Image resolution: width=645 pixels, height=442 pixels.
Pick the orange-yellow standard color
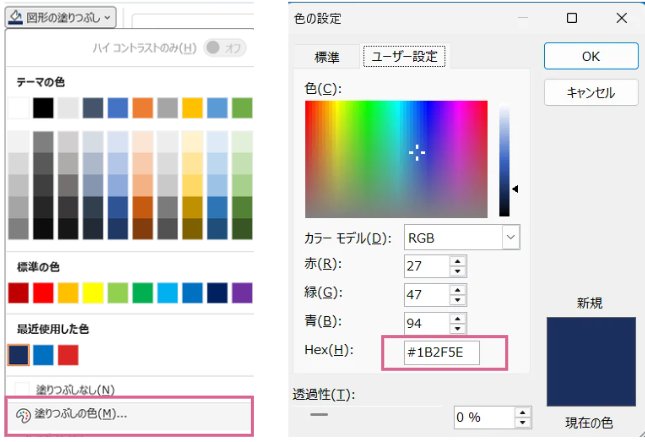click(68, 293)
